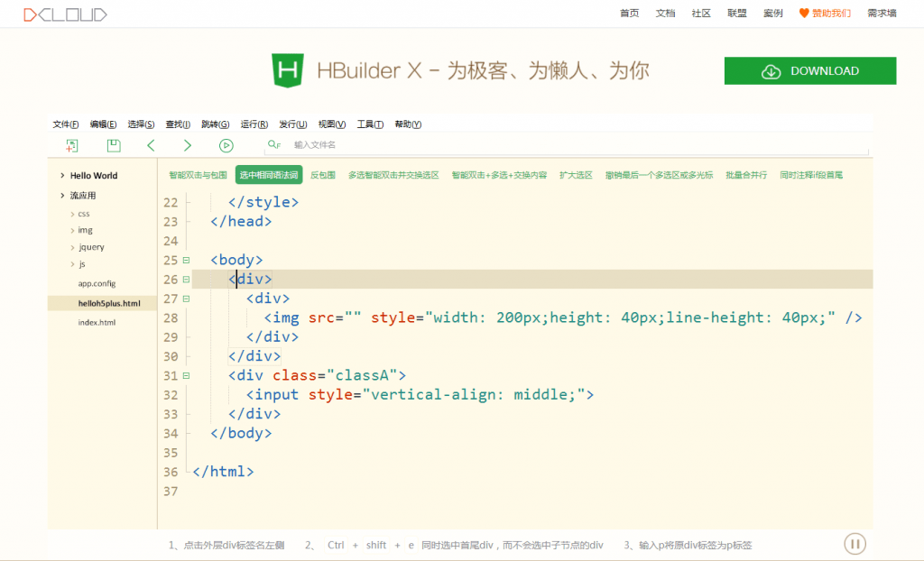Open the 赞助我们 link in top navigation
924x561 pixels.
pyautogui.click(x=825, y=14)
